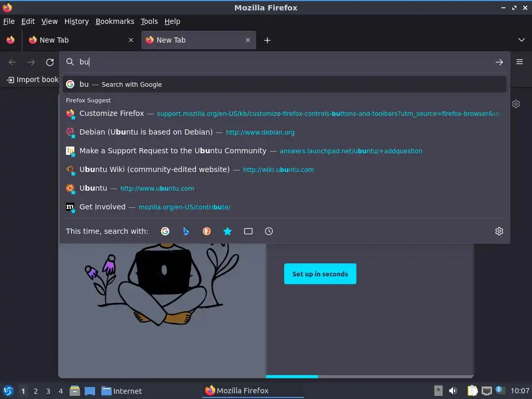Open the clipboard manager tray icon
This screenshot has height=399, width=532.
click(x=473, y=391)
